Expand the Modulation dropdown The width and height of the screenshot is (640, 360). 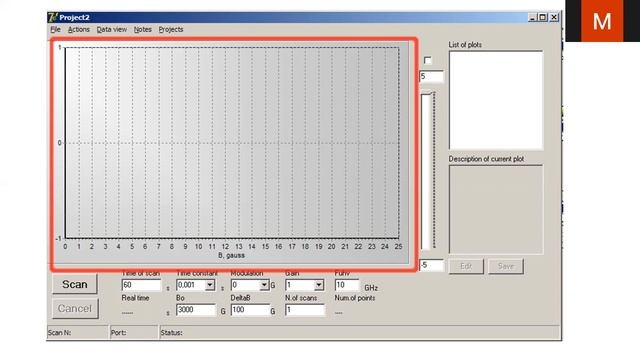pos(264,285)
